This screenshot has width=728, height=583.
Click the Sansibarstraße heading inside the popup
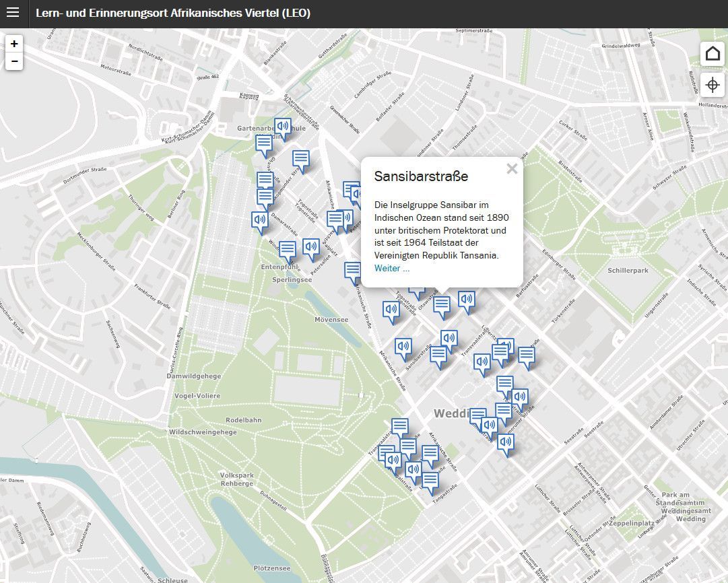pos(421,176)
